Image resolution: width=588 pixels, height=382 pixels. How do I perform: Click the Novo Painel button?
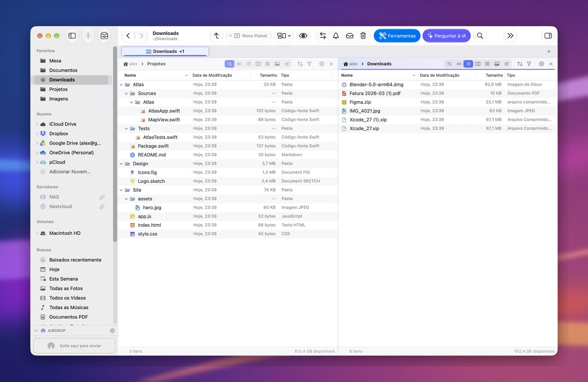coord(248,36)
